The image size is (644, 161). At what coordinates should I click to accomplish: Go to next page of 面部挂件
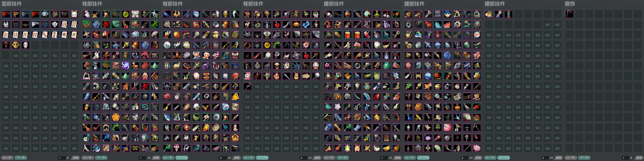click(x=21, y=158)
